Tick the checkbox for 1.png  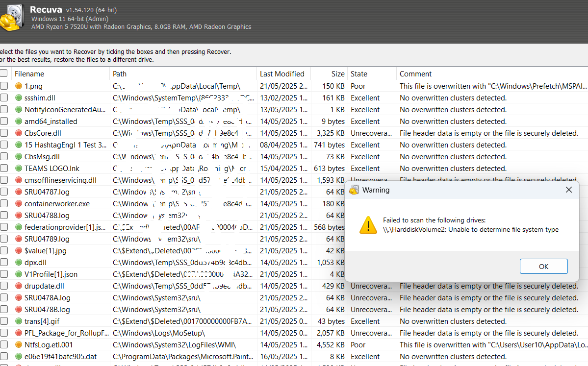point(4,86)
